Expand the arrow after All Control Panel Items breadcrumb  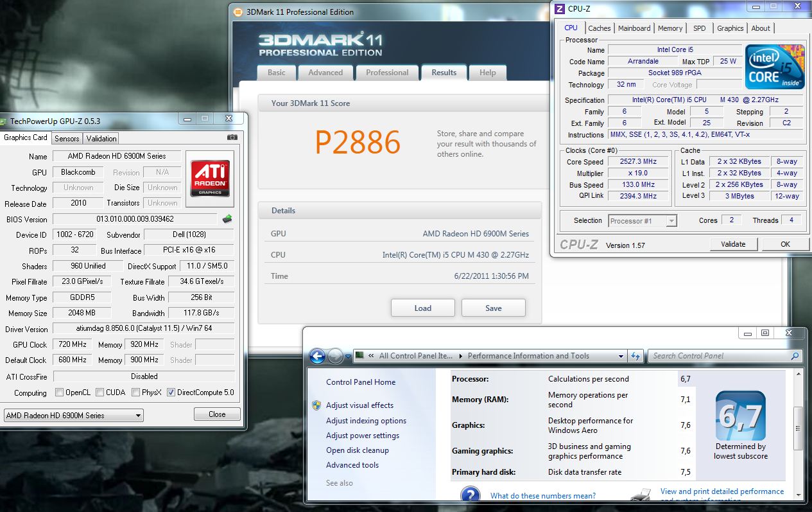pyautogui.click(x=460, y=356)
